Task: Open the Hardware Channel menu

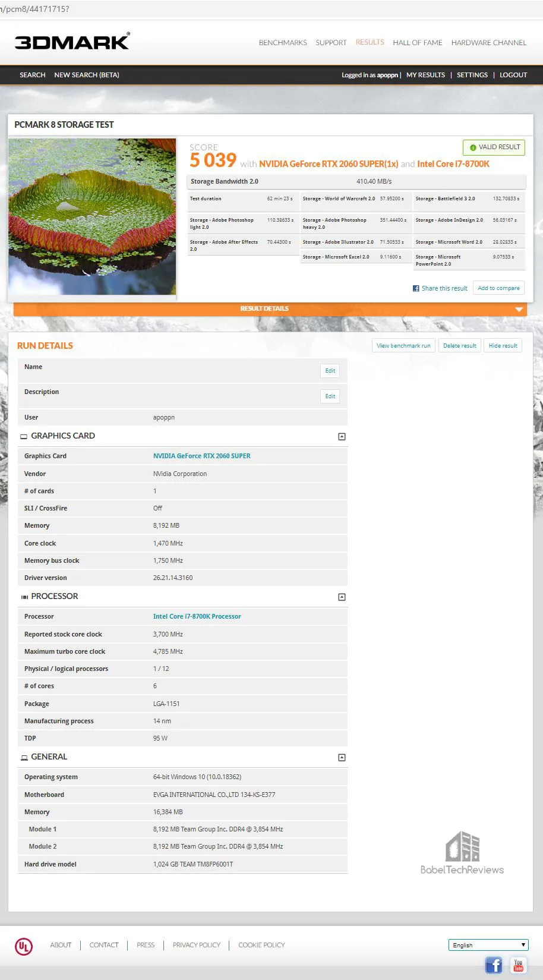Action: pyautogui.click(x=489, y=43)
